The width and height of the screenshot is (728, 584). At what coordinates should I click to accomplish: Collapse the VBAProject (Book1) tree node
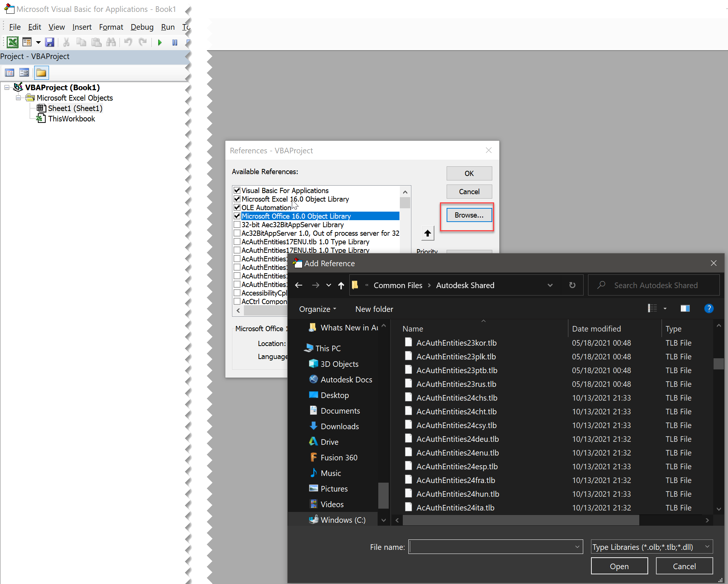(x=7, y=88)
